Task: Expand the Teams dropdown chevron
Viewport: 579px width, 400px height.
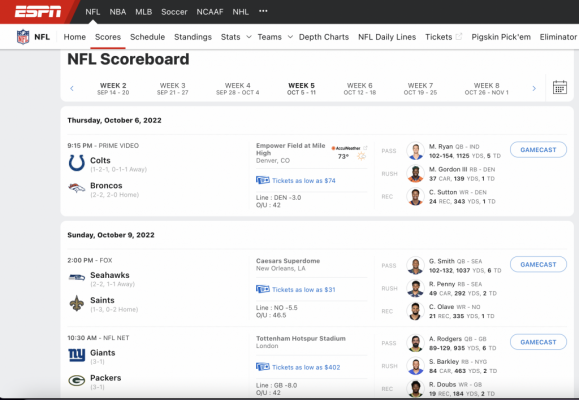Action: pyautogui.click(x=290, y=37)
